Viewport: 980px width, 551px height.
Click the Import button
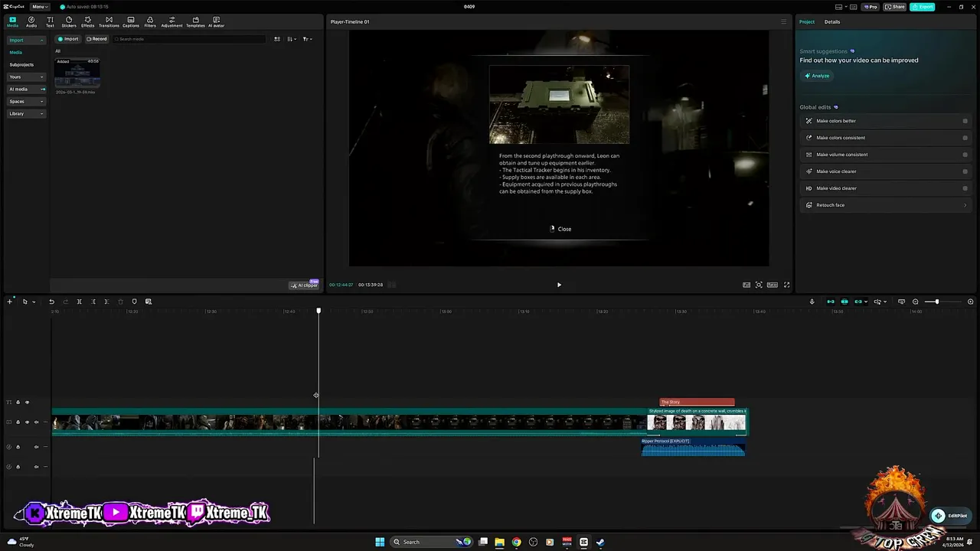68,39
